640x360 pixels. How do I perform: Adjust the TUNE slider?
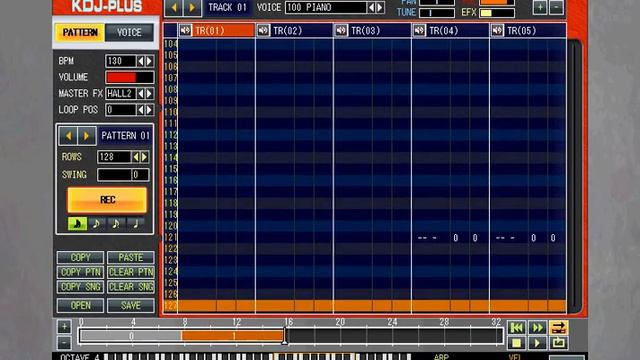[437, 13]
